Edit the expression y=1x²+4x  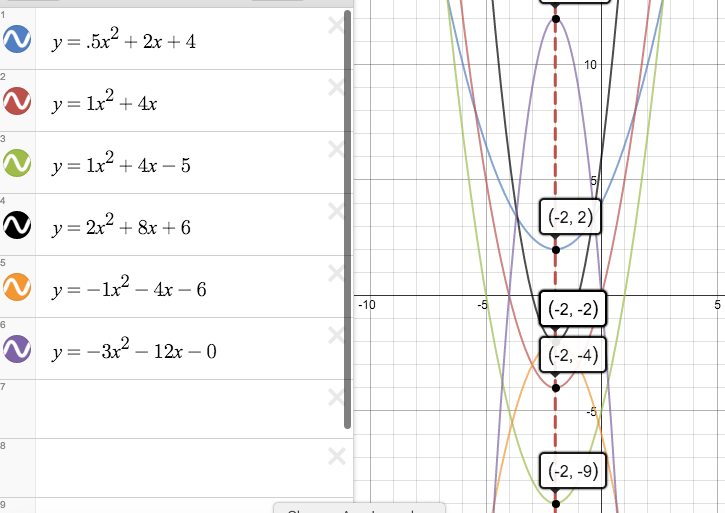104,102
